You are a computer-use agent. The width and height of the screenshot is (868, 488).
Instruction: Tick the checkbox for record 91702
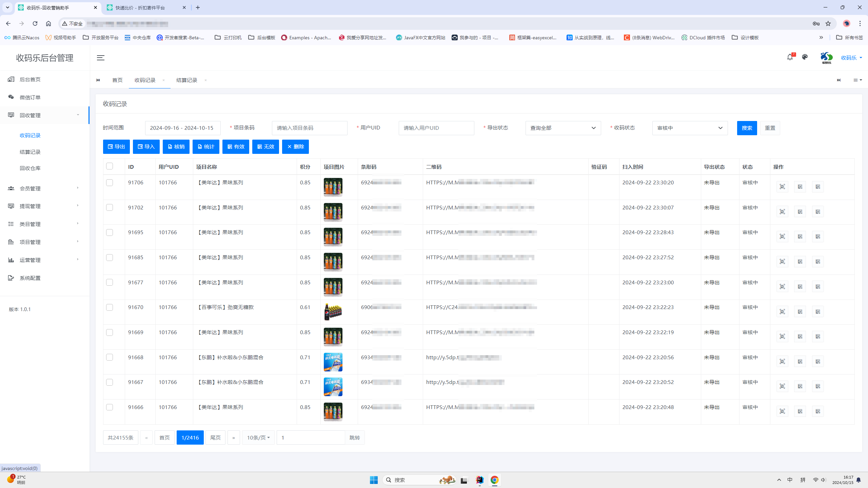coord(110,207)
